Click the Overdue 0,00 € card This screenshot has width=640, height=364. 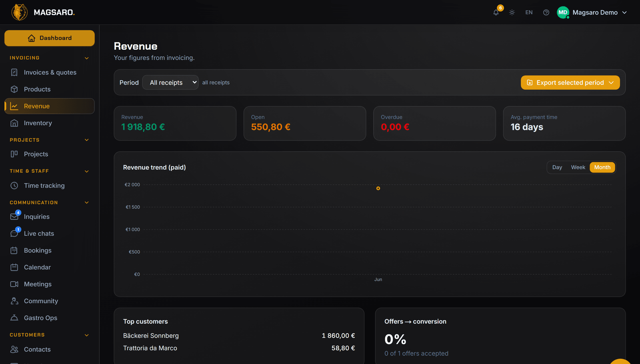[434, 123]
